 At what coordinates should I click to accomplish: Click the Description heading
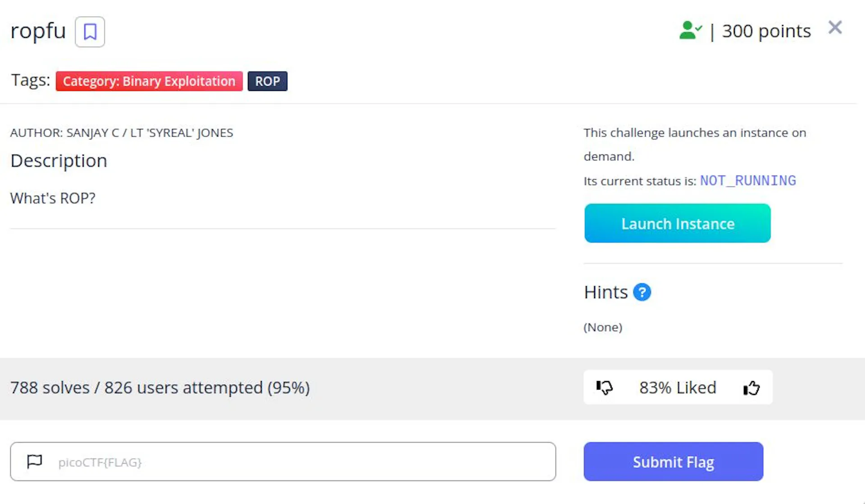pos(59,161)
